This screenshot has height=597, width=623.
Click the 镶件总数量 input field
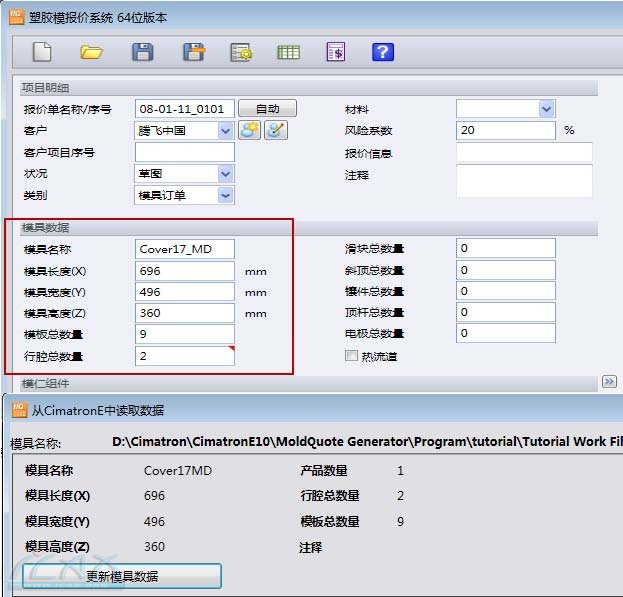(x=505, y=291)
